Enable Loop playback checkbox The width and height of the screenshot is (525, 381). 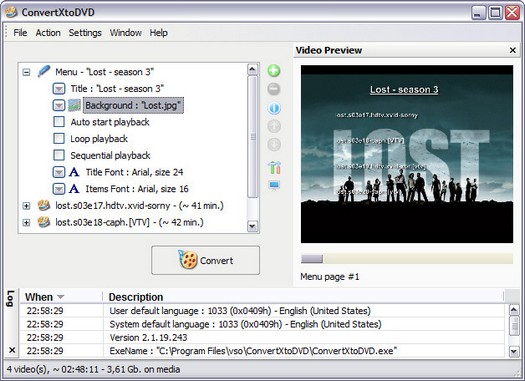click(x=59, y=138)
